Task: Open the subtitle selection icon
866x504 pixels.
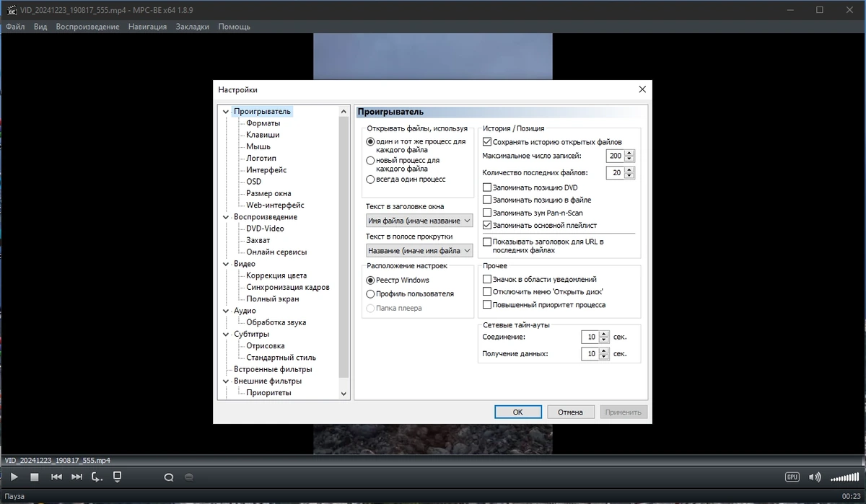Action: pos(189,477)
